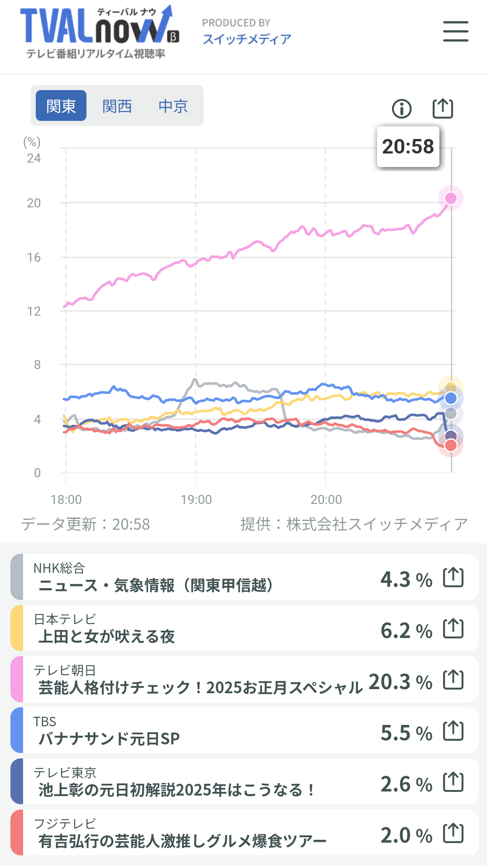Share the 日本テレビ program rating
Screen dimensions: 487x868
[453, 628]
